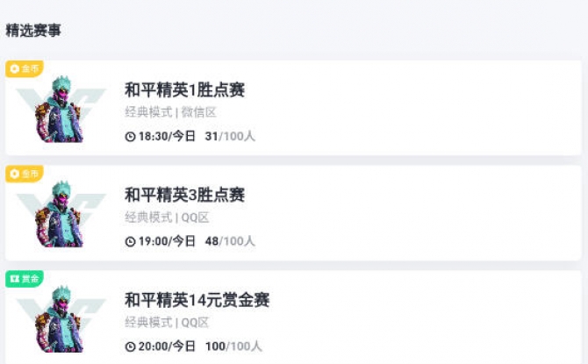Screen dimensions: 588x364
Task: Open the character thumbnail of 和平精英1胜点赛
Action: [x=61, y=109]
